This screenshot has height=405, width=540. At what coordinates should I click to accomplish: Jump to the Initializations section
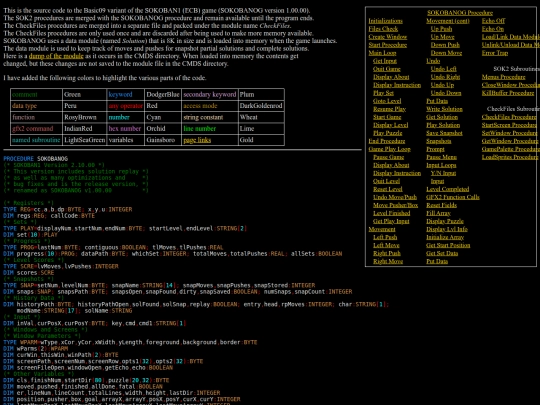pos(385,21)
